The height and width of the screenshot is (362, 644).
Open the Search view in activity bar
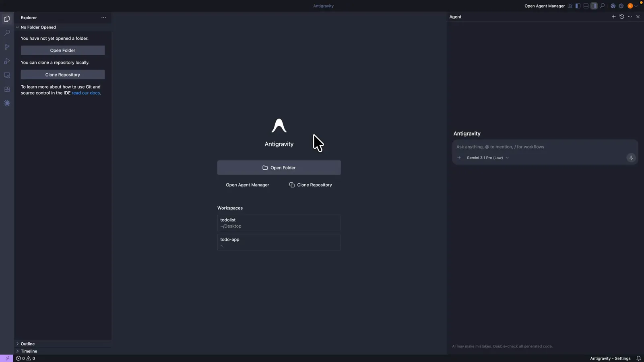[7, 33]
